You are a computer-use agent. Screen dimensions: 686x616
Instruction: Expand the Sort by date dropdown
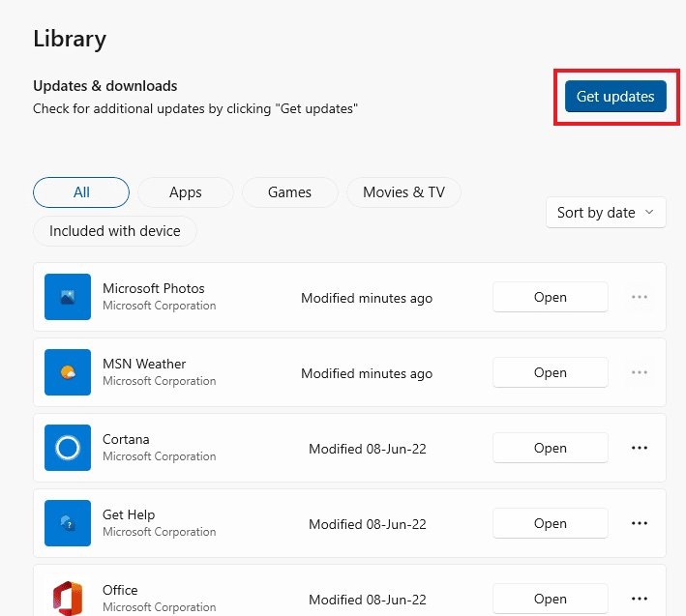tap(606, 213)
